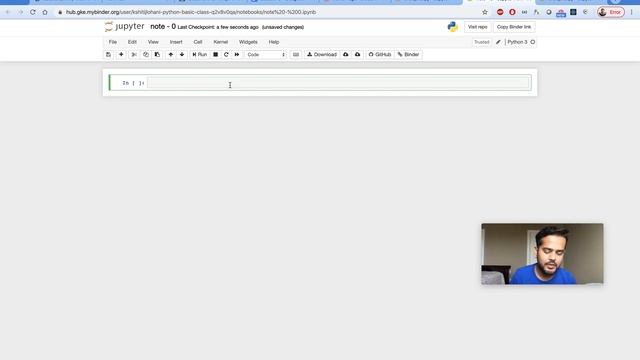Image resolution: width=640 pixels, height=360 pixels.
Task: Click the mybinder URL address bar
Action: pos(191,12)
